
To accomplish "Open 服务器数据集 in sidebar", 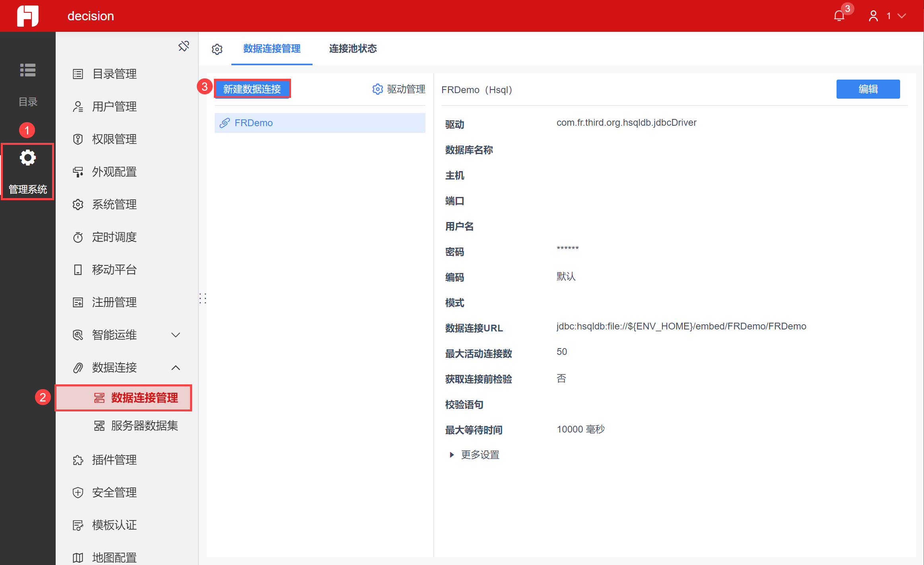I will [144, 426].
